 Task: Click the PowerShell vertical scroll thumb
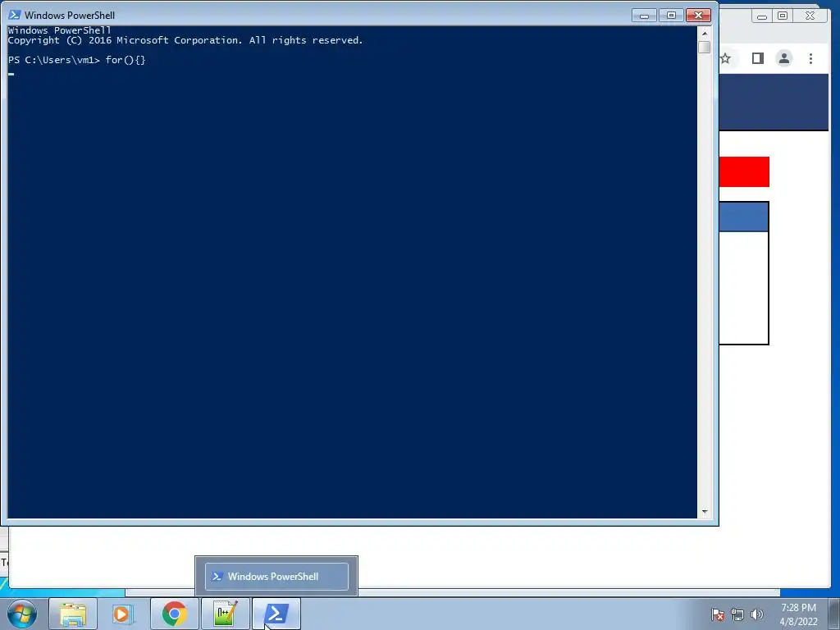[x=705, y=47]
